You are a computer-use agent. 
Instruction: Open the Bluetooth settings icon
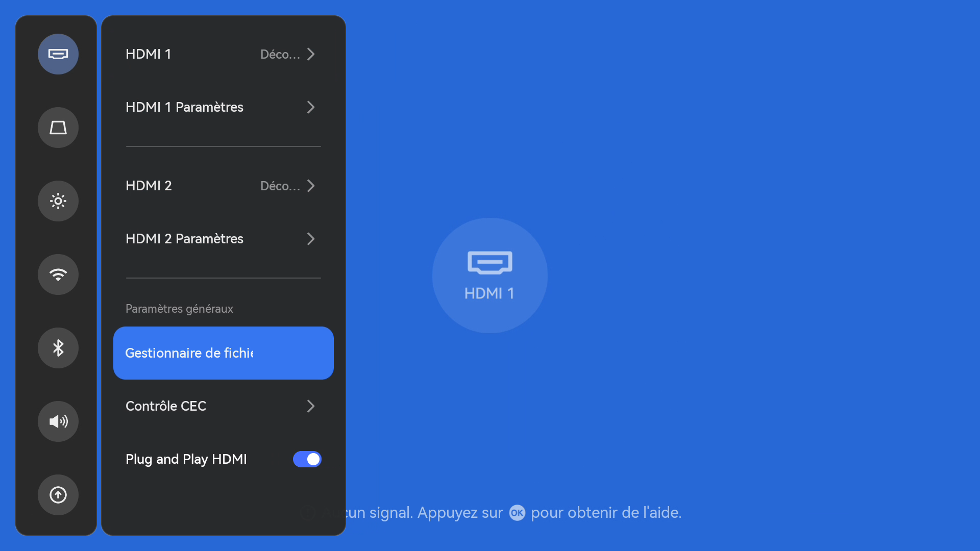coord(58,348)
